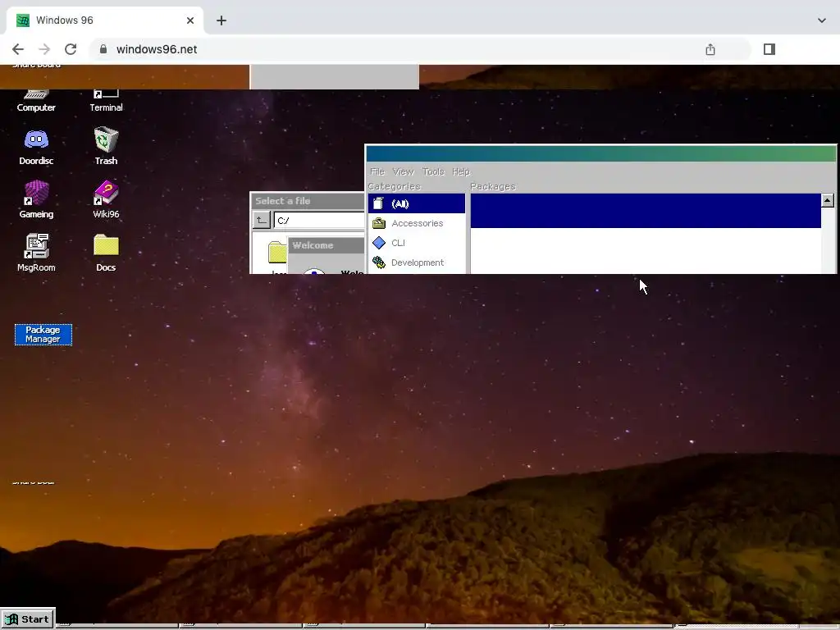Open the Tools menu in Package Manager
Screen dimensions: 840x630
pyautogui.click(x=433, y=171)
